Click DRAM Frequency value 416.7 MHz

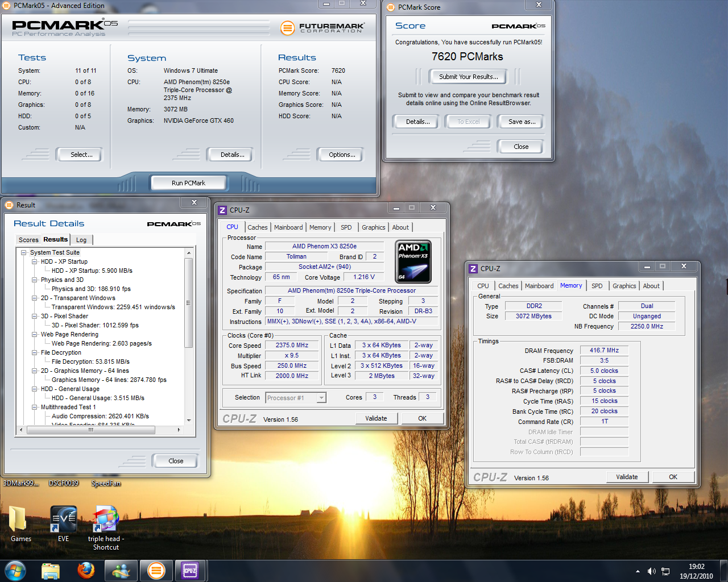point(604,351)
